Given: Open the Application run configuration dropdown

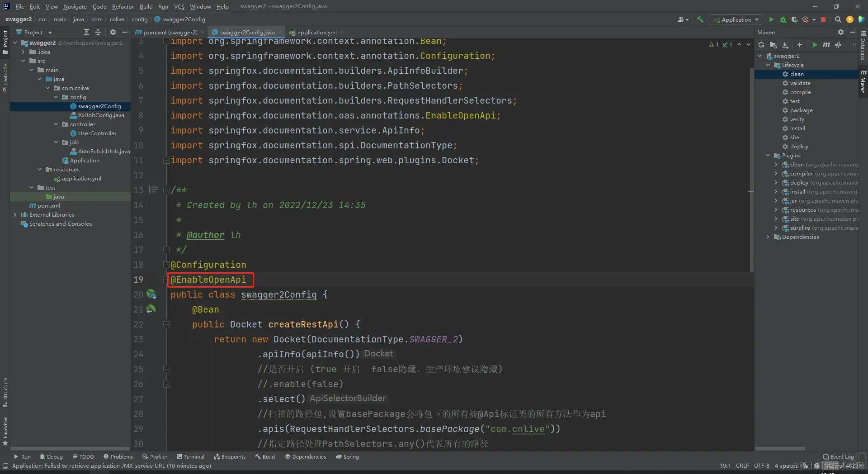Looking at the screenshot, I should click(736, 19).
